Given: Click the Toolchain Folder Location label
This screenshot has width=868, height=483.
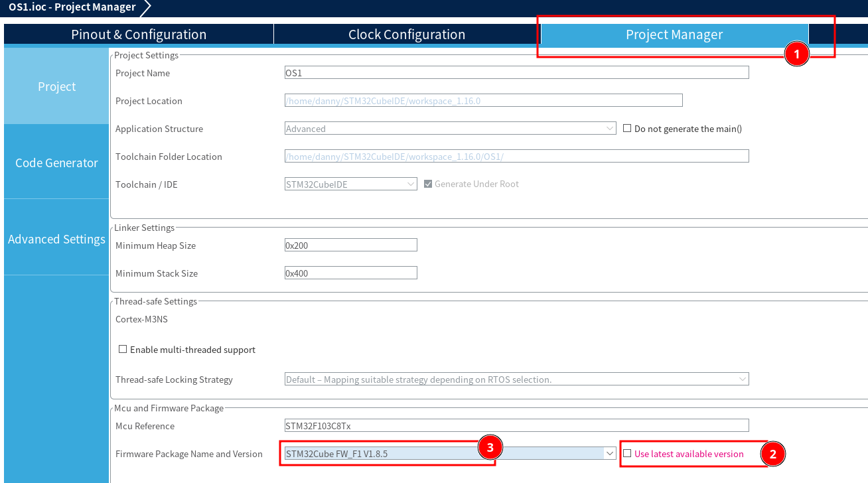Looking at the screenshot, I should [169, 157].
